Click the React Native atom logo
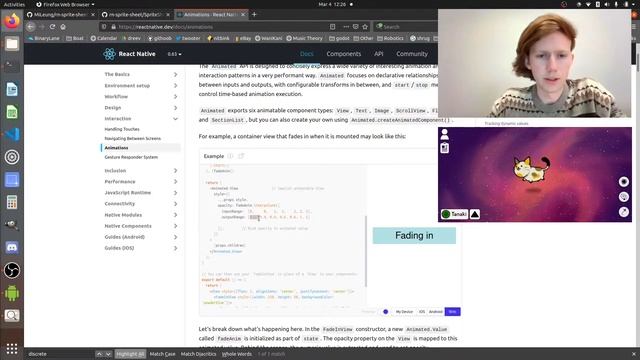 [x=109, y=54]
